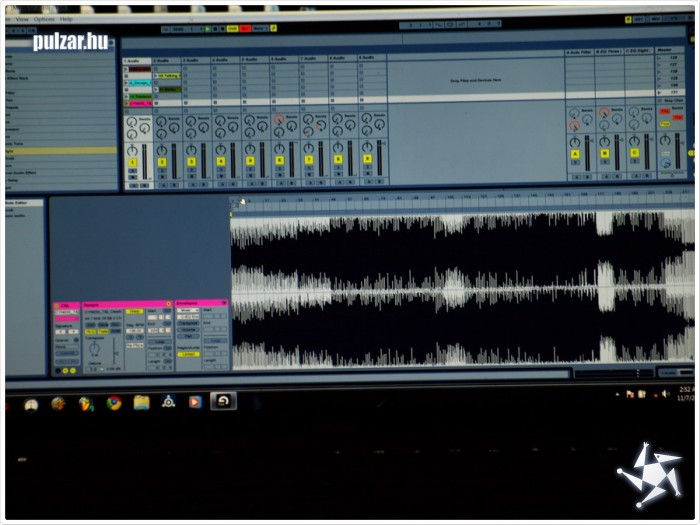Open the Help menu
The width and height of the screenshot is (700, 525).
[x=67, y=19]
